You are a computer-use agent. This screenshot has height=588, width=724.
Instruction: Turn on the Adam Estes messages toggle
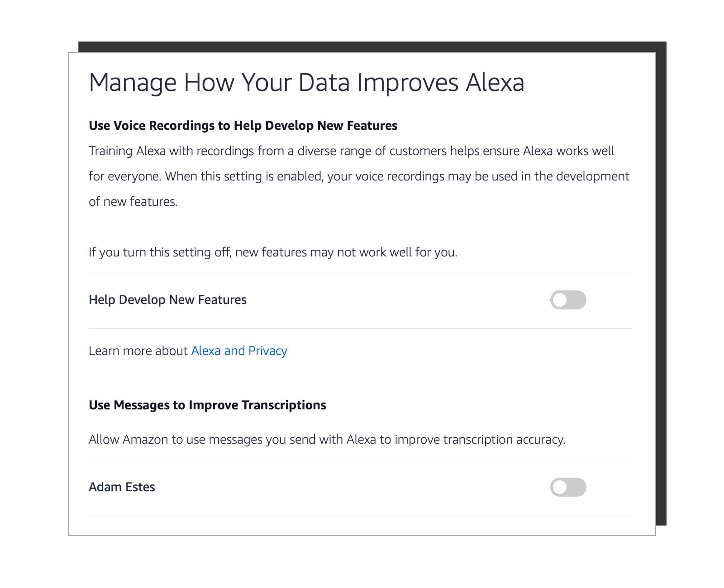tap(568, 487)
